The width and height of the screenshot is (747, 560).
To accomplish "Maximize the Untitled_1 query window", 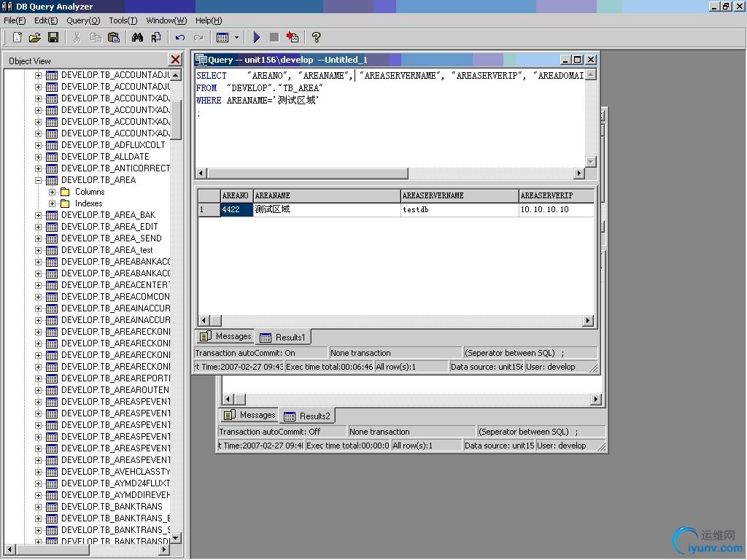I will 578,60.
